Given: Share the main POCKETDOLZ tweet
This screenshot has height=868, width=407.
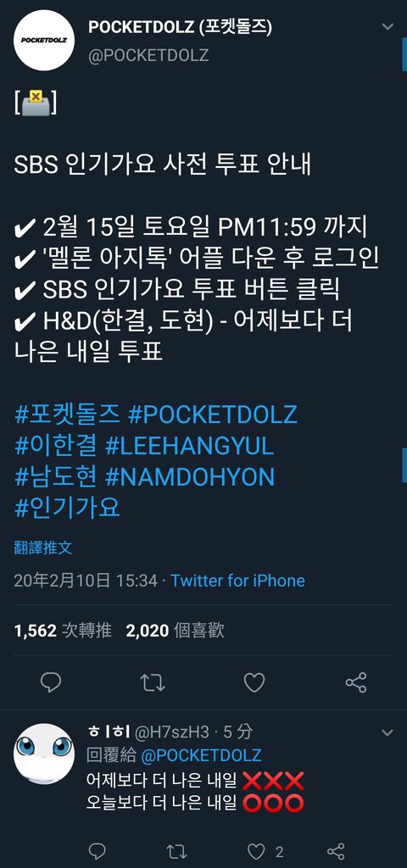Looking at the screenshot, I should (x=356, y=682).
